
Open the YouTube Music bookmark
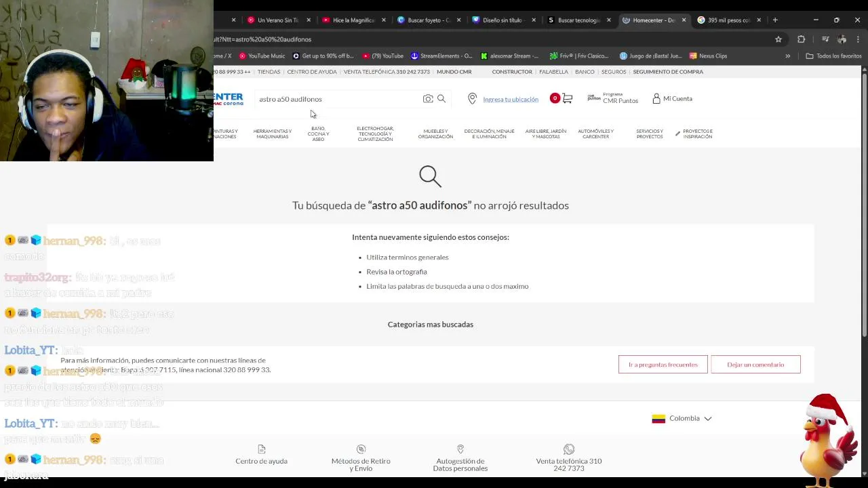[x=262, y=56]
